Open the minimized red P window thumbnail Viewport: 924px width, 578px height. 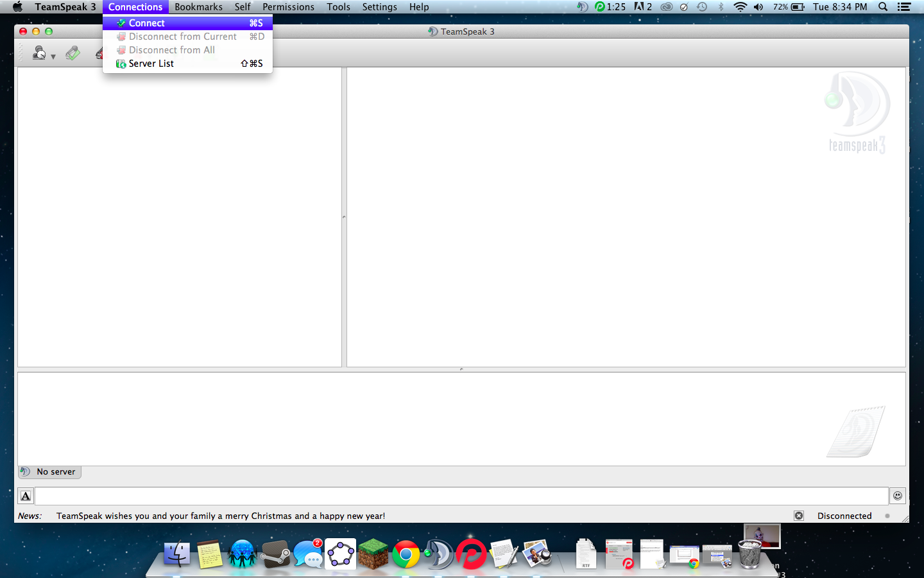click(x=619, y=554)
